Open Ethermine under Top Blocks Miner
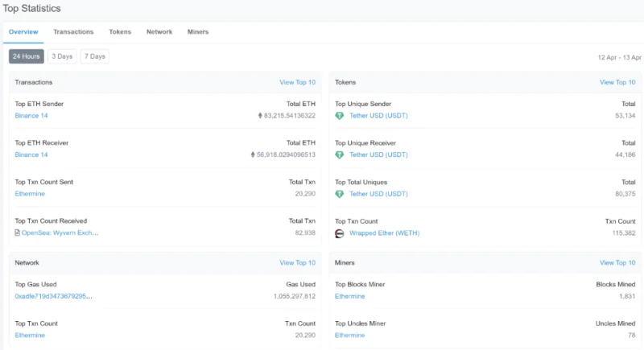Screen dimensions: 644x350 (x=350, y=296)
